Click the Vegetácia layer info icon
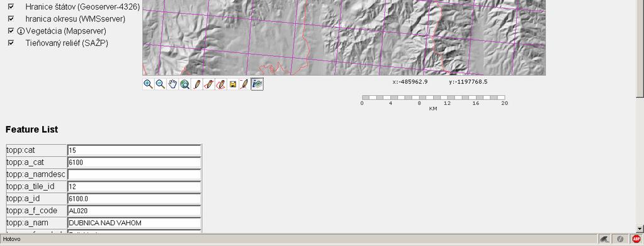Screen dimensions: 644x246 [21, 31]
